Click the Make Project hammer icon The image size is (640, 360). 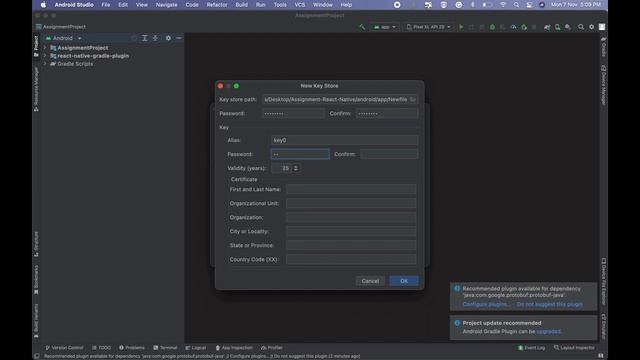point(362,27)
